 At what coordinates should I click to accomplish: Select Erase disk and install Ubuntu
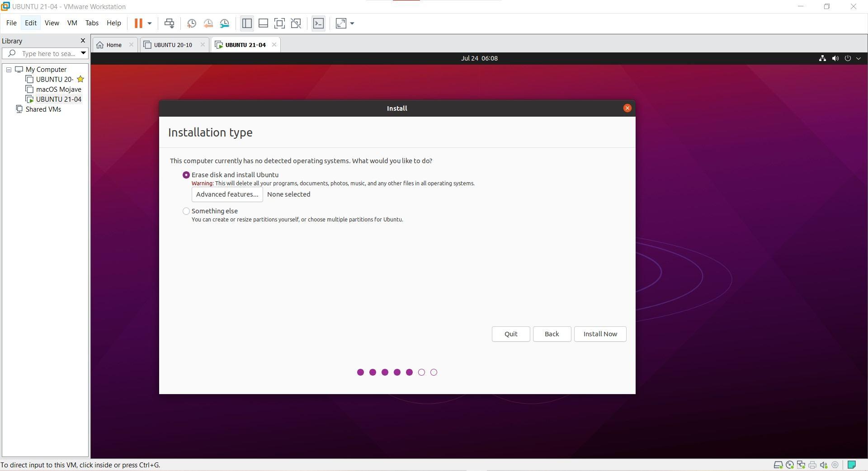click(186, 175)
